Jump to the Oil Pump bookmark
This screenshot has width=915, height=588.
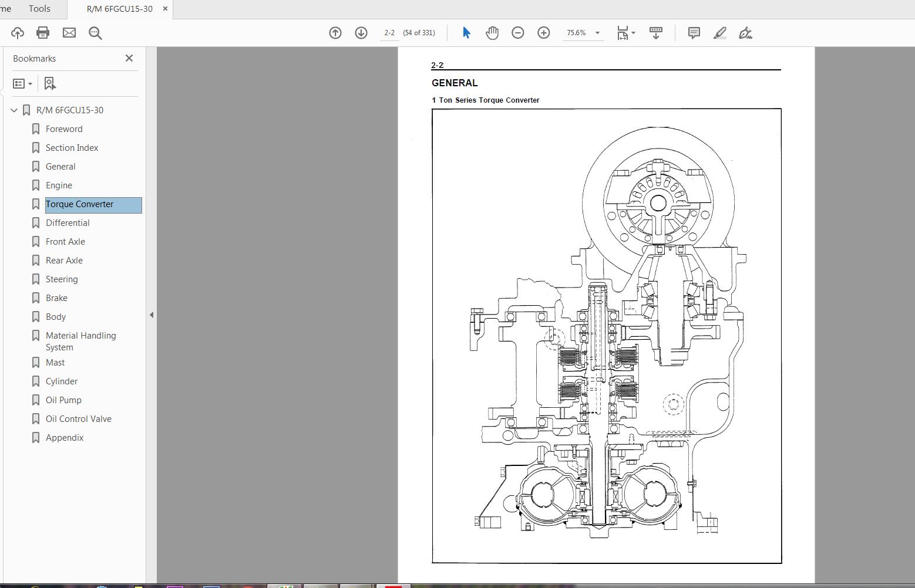pyautogui.click(x=64, y=400)
